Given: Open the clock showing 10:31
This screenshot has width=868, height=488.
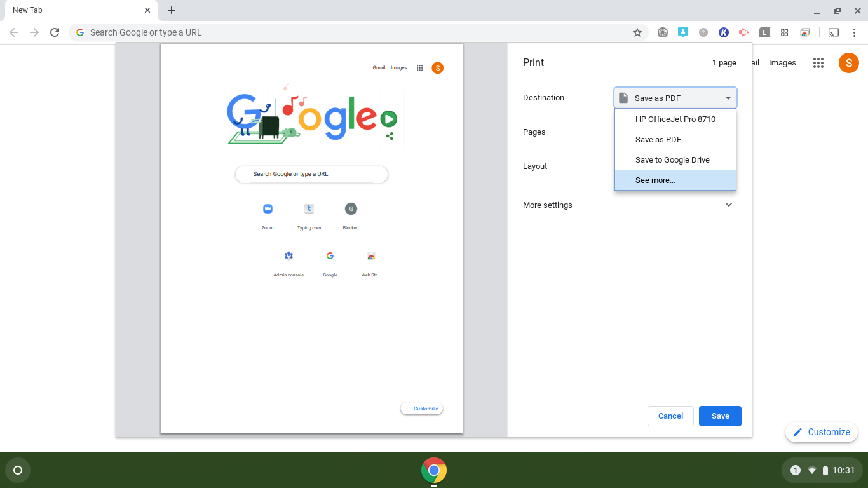Looking at the screenshot, I should point(844,470).
